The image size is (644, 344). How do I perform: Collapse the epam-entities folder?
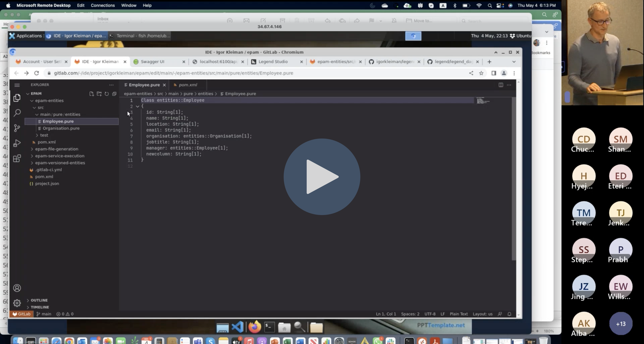tap(49, 101)
